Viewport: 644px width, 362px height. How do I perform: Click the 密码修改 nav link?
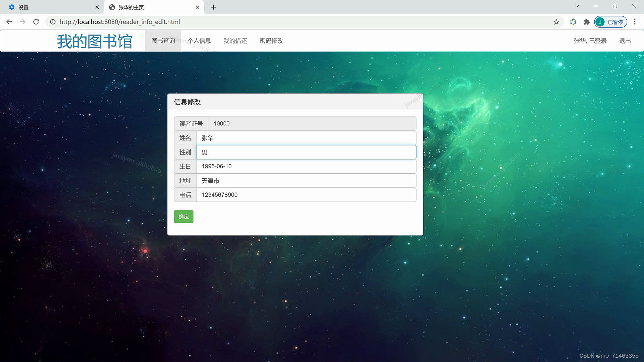[x=271, y=41]
